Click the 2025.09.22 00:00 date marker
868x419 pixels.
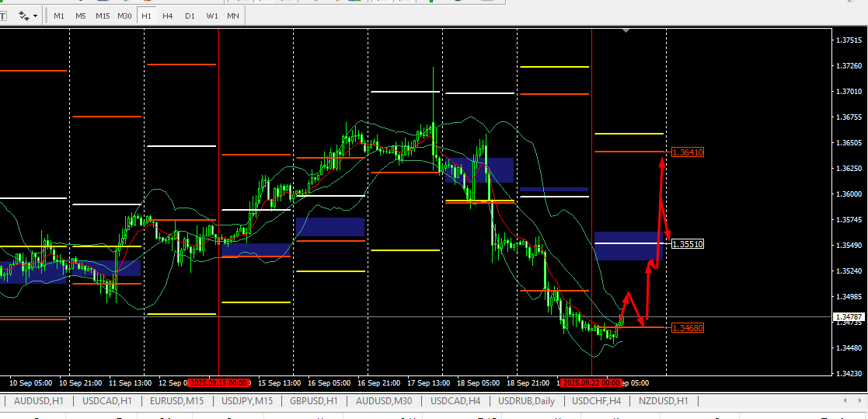[x=591, y=383]
